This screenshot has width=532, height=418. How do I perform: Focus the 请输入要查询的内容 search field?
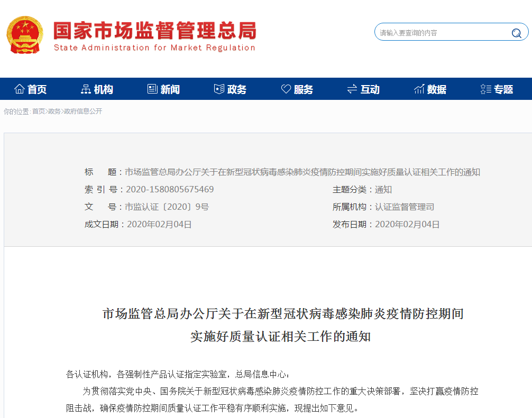442,33
